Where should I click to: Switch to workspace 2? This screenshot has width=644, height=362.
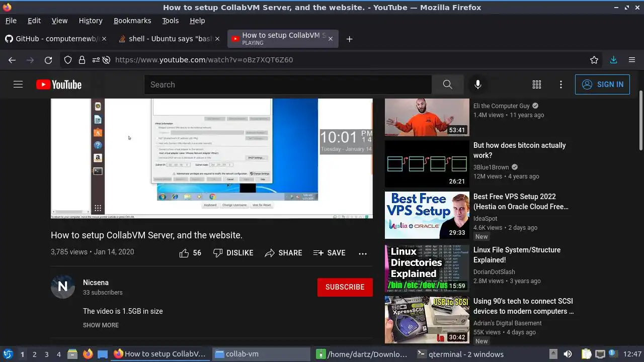click(34, 354)
